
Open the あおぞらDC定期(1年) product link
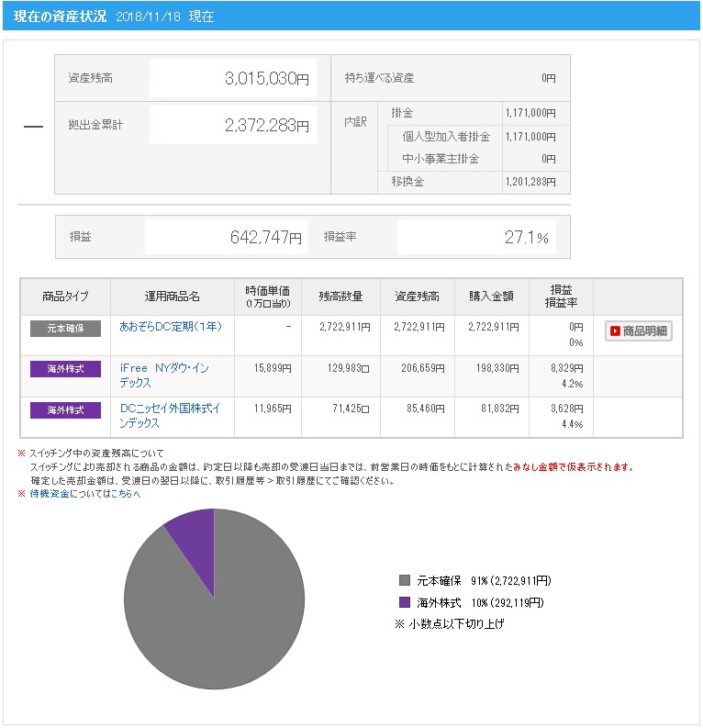point(171,327)
